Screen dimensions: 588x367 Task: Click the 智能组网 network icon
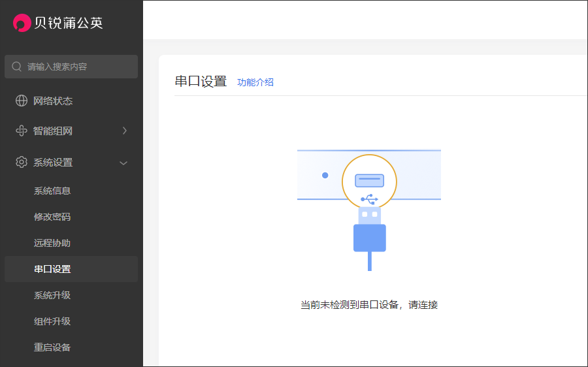[x=22, y=131]
